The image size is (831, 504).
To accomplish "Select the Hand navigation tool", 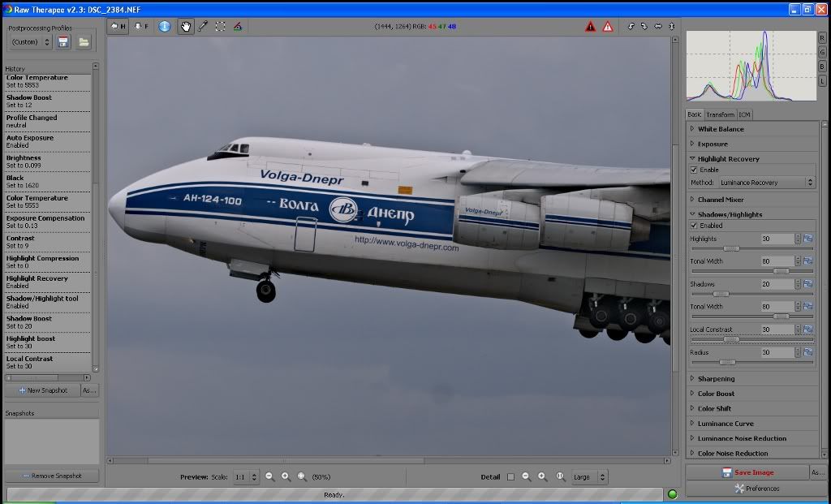I will pyautogui.click(x=186, y=26).
